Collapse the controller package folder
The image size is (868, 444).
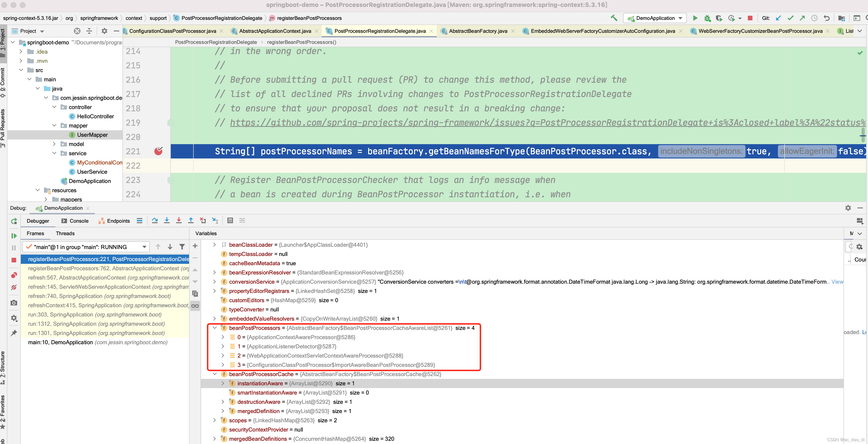coord(54,107)
